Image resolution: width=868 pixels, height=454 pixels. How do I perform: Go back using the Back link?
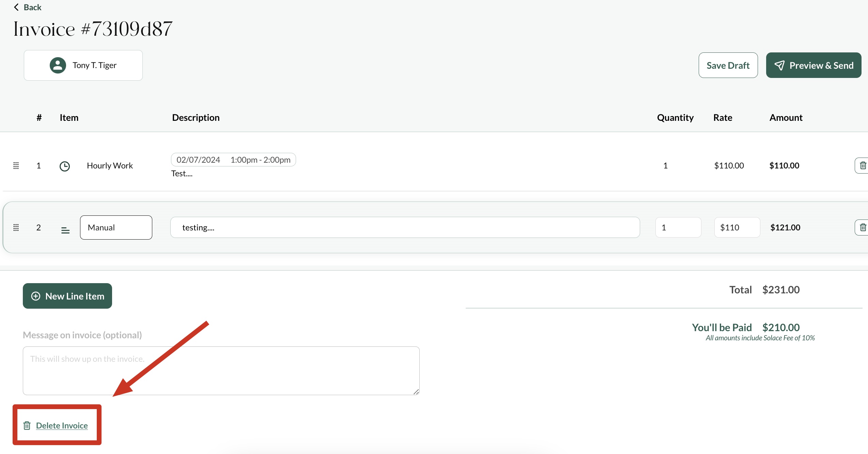click(27, 7)
